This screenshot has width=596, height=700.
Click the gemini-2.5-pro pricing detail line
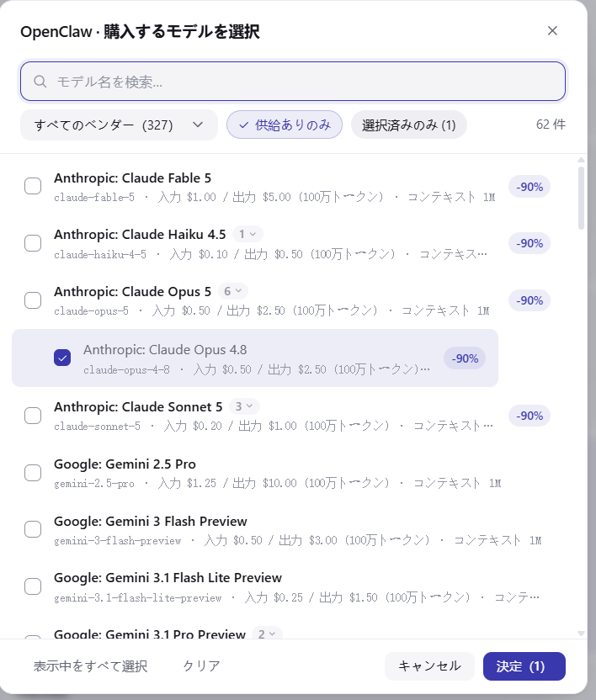click(x=278, y=483)
